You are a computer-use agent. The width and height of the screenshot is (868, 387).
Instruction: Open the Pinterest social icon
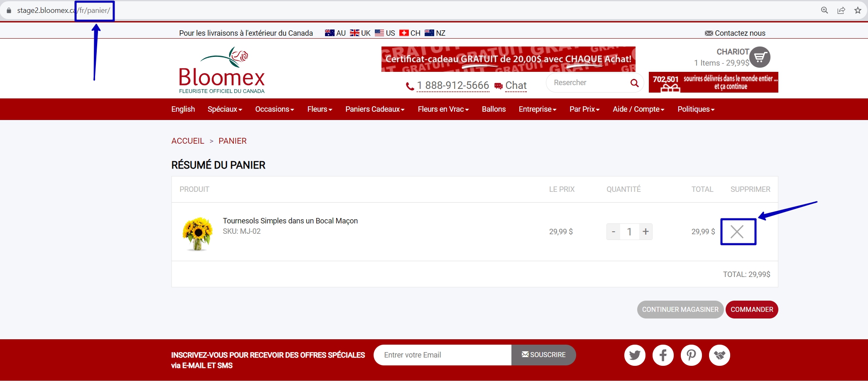point(691,355)
